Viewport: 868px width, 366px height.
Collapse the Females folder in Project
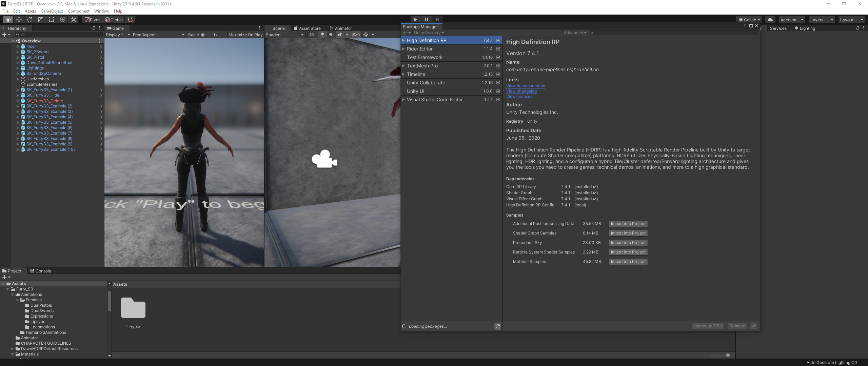[17, 300]
